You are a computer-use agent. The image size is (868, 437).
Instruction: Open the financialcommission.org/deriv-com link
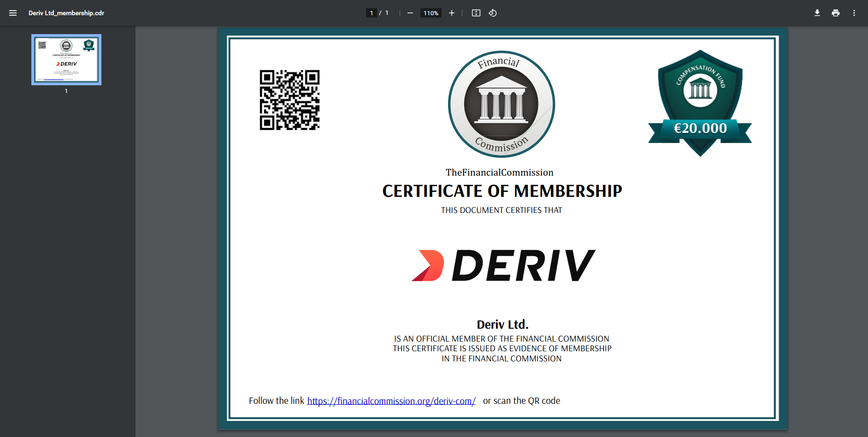tap(391, 401)
